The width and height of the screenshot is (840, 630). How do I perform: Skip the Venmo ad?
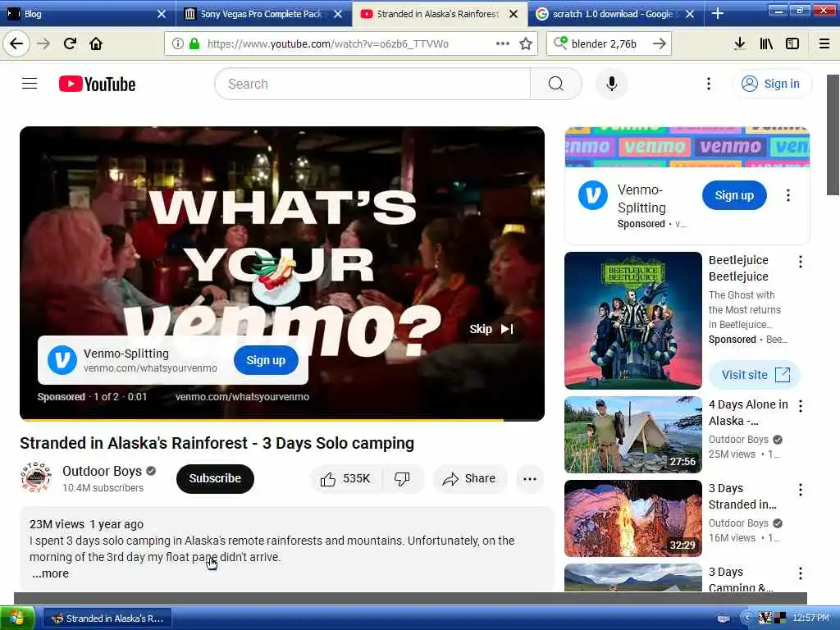point(491,329)
